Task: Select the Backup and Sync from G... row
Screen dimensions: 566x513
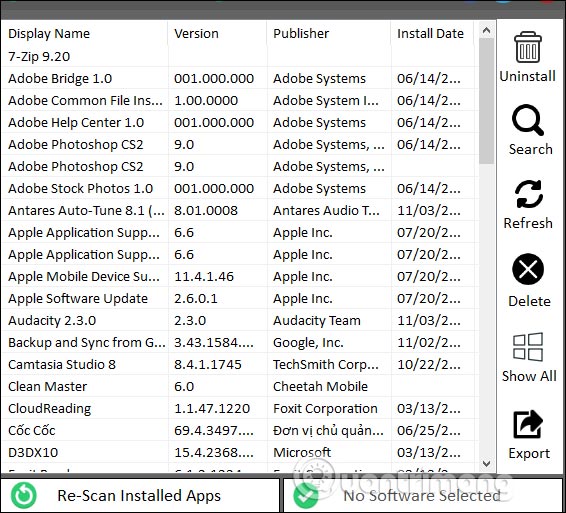Action: (240, 343)
